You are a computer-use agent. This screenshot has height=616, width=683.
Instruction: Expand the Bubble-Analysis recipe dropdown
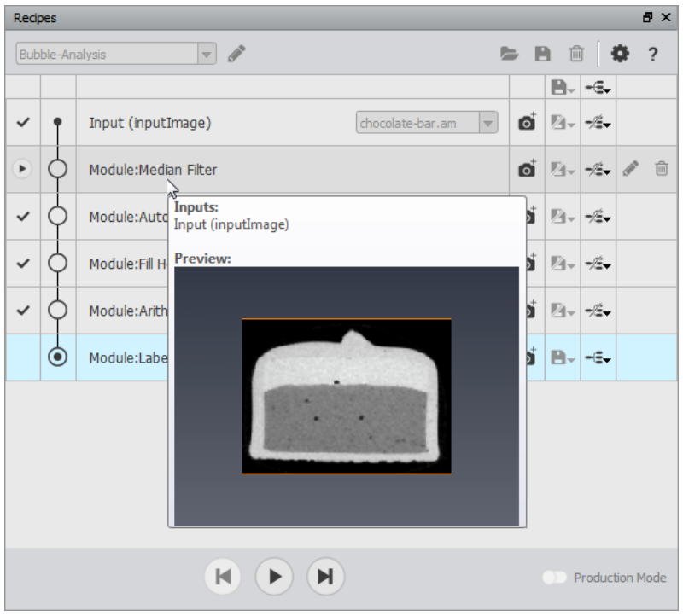(x=207, y=54)
